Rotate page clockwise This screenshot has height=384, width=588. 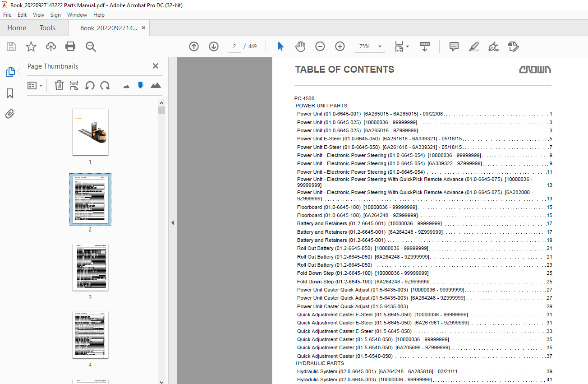coord(105,85)
